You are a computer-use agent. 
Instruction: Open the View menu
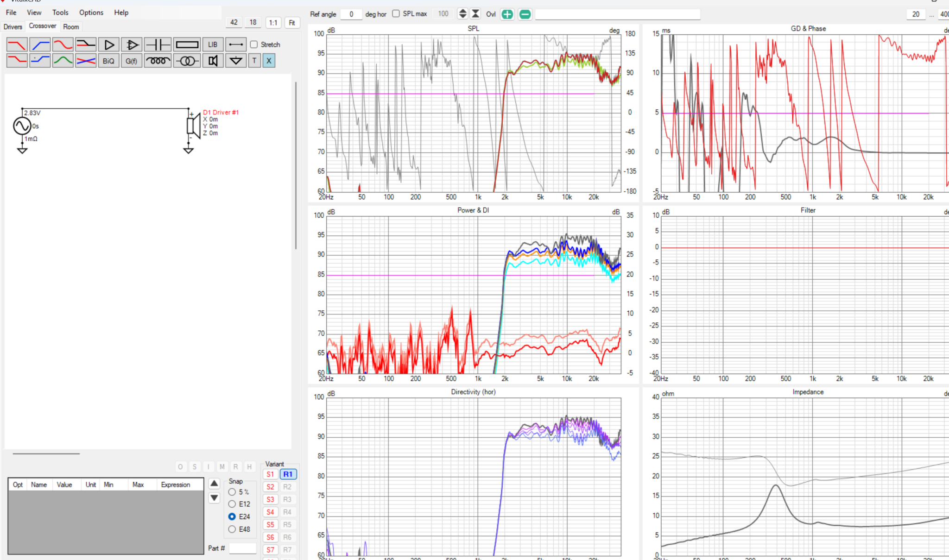(x=34, y=13)
